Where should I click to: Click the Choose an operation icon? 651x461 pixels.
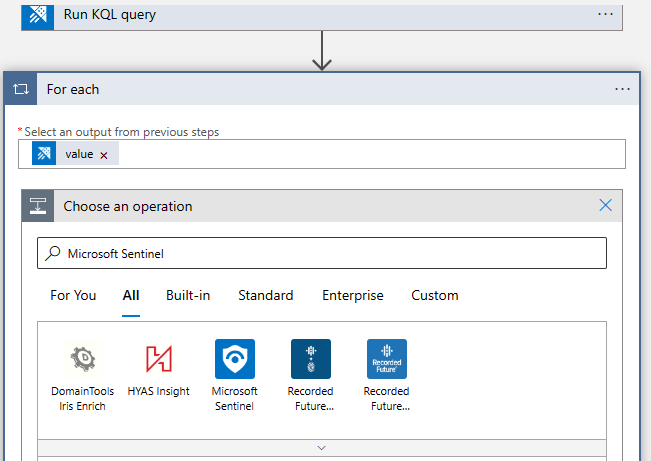tap(38, 206)
